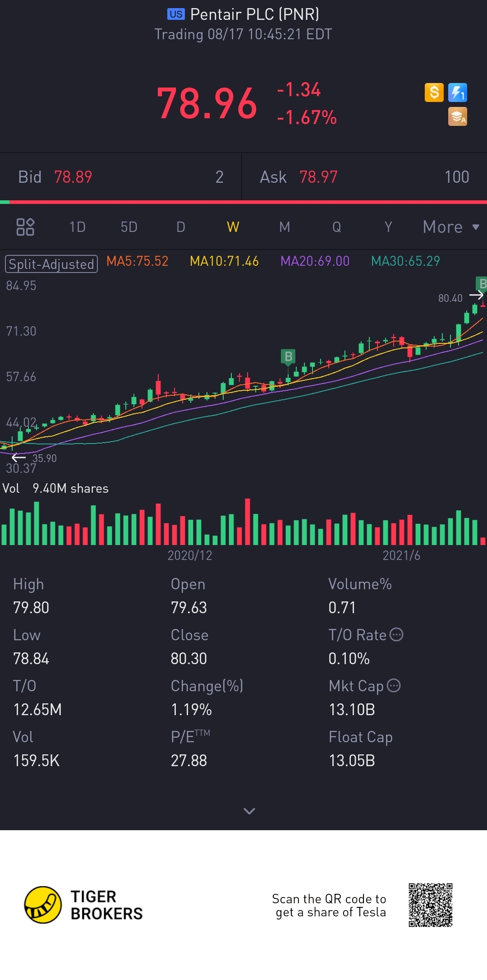
Task: Tap the 2020/12 date axis label
Action: [x=190, y=555]
